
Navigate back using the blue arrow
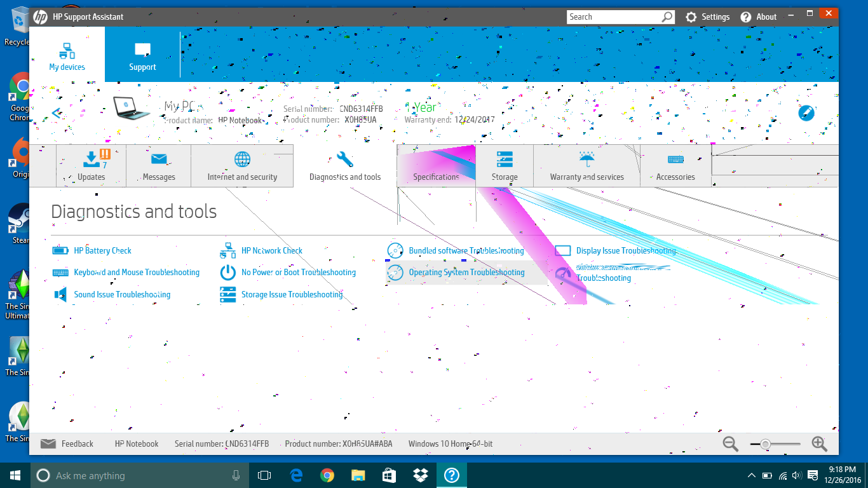[x=56, y=113]
